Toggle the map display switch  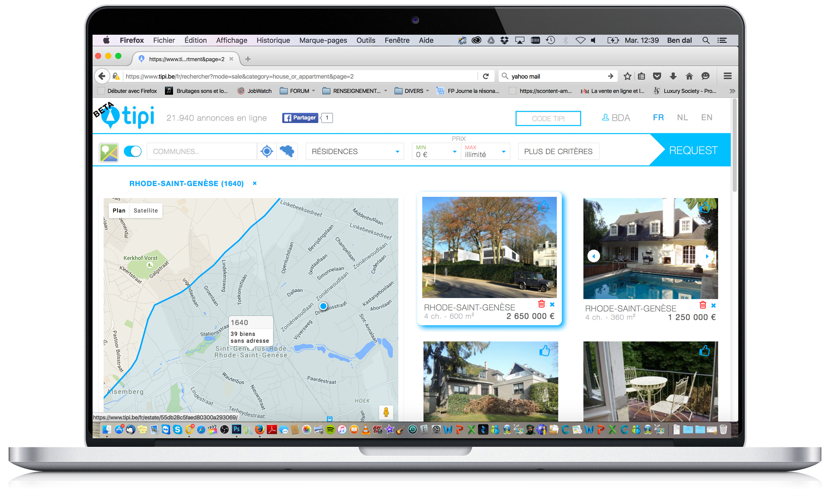pyautogui.click(x=133, y=152)
